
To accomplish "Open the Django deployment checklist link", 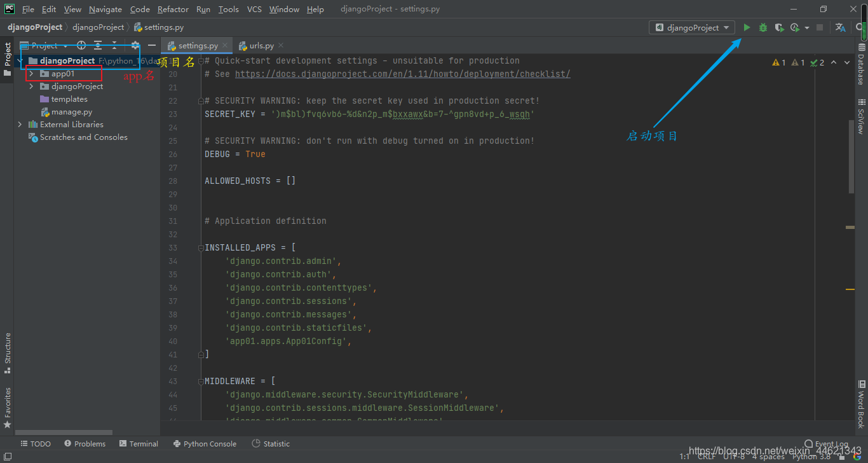I will click(403, 74).
